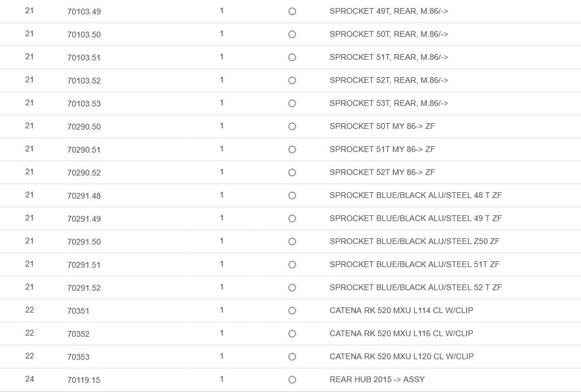
Task: Select radio button for part 70103.50
Action: [292, 34]
